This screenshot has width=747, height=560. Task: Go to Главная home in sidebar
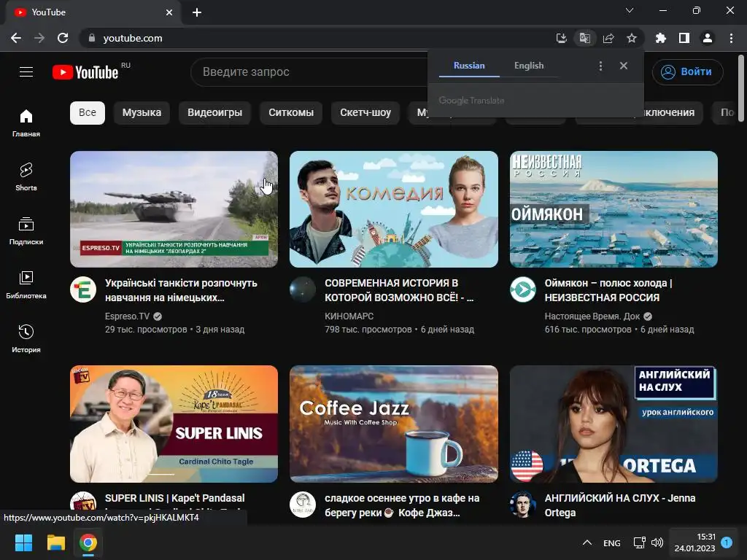[26, 122]
